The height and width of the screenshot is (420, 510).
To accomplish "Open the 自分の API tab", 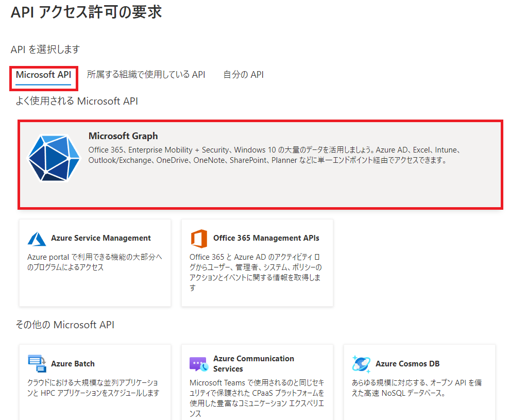I will [243, 75].
